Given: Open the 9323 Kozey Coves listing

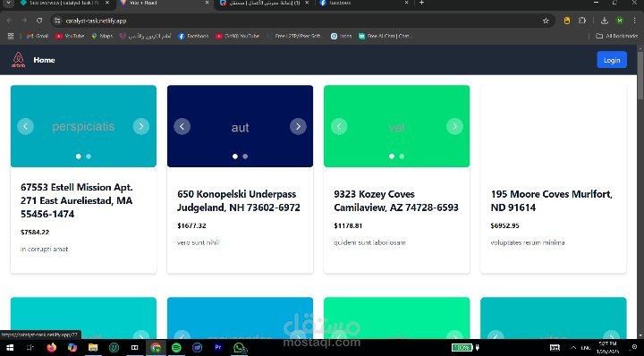Looking at the screenshot, I should coord(396,200).
